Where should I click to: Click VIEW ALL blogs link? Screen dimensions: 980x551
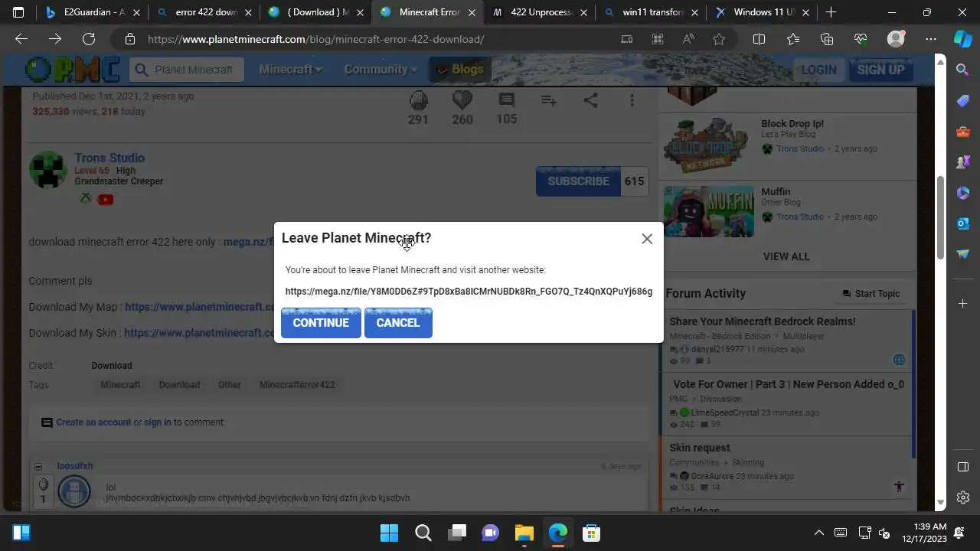click(786, 256)
